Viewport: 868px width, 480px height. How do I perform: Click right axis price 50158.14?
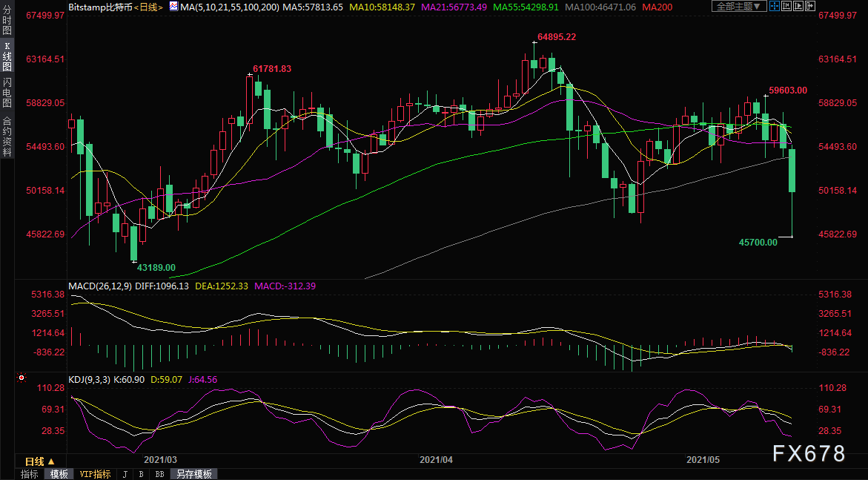(x=838, y=190)
